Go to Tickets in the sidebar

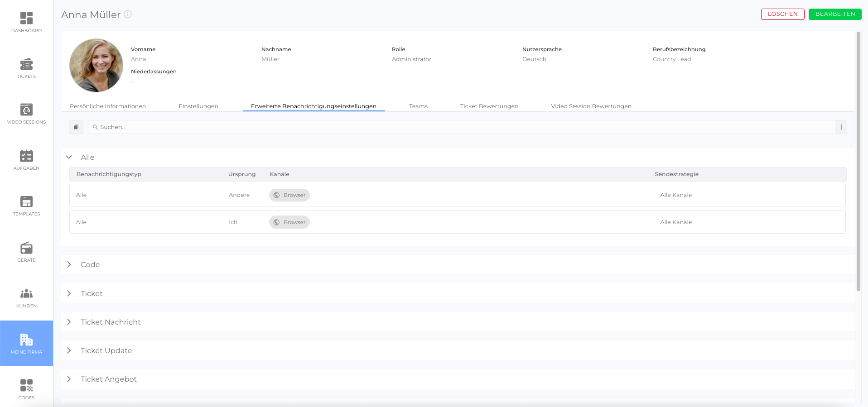26,68
